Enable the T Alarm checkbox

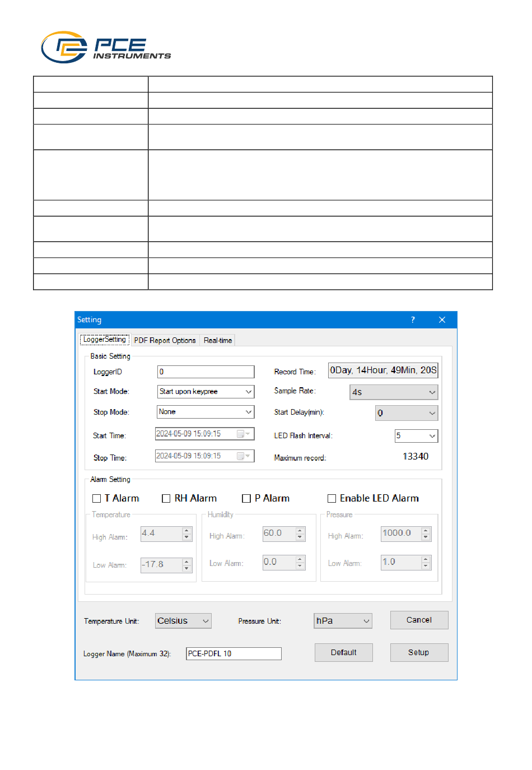[97, 499]
